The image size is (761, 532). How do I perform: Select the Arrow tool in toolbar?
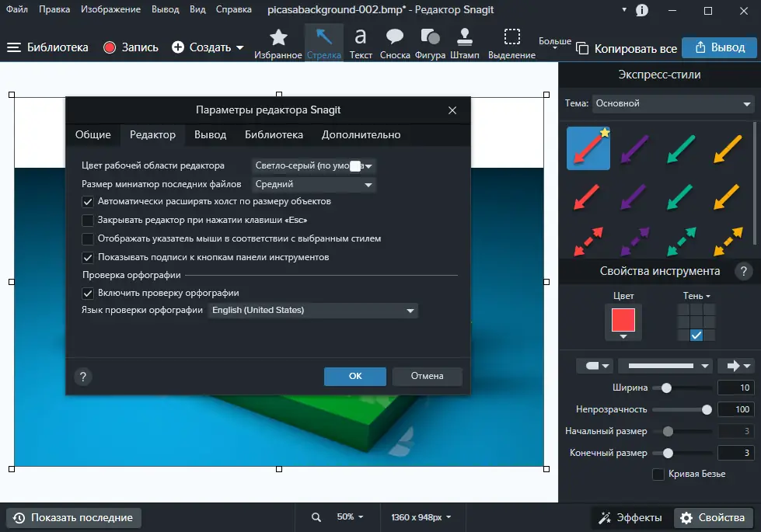tap(323, 43)
